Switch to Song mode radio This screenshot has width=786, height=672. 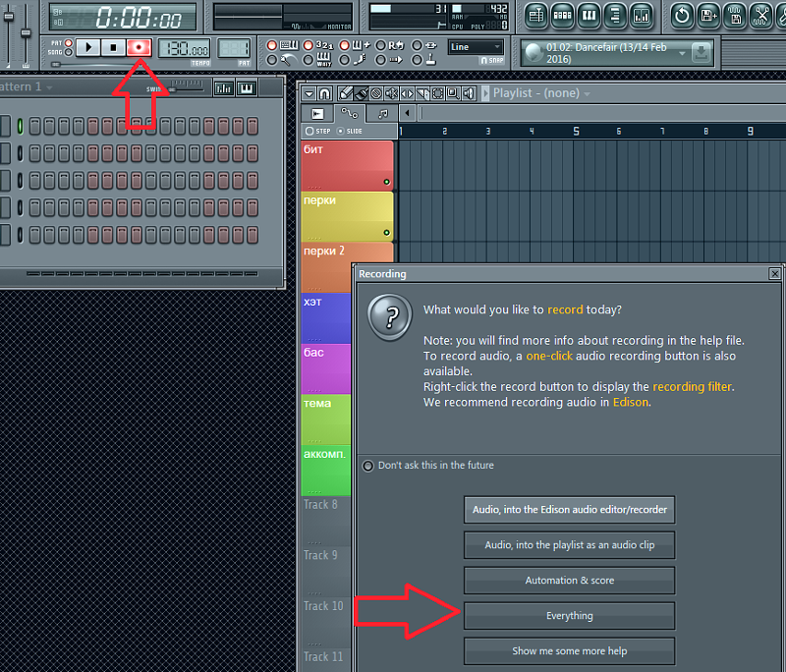point(69,52)
